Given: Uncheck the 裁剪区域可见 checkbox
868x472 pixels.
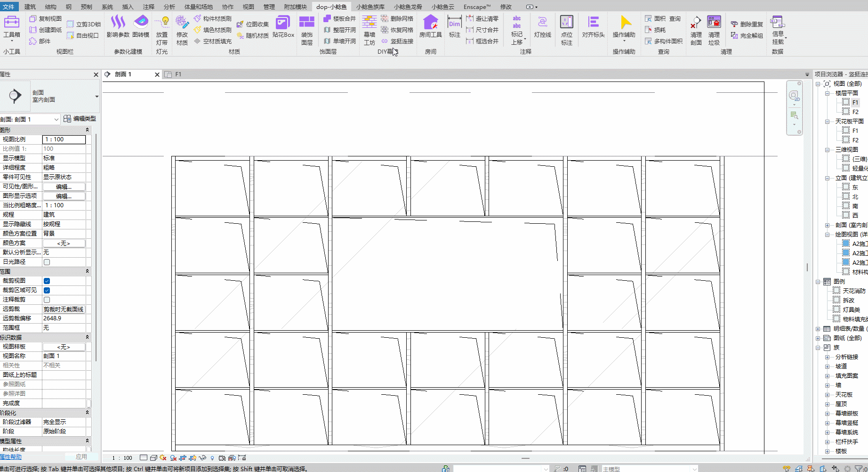Looking at the screenshot, I should 47,290.
